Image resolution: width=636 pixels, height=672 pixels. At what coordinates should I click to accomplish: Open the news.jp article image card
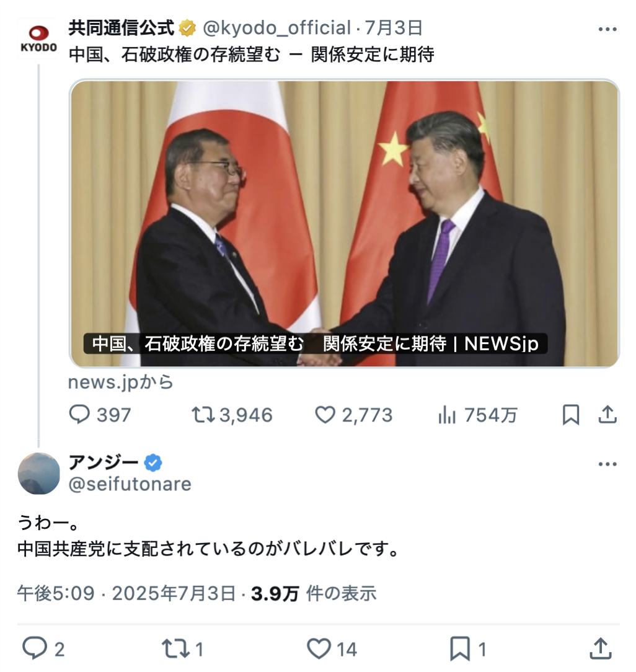(x=344, y=223)
